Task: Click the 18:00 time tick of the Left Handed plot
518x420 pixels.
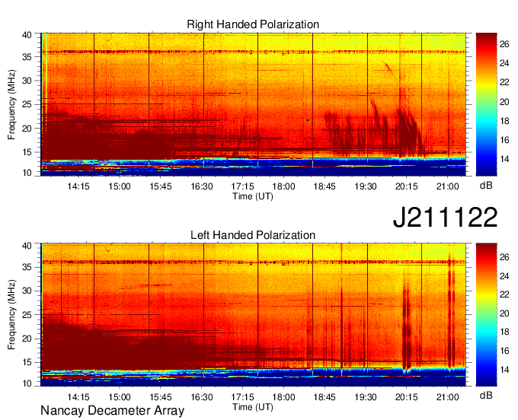Action: [284, 396]
